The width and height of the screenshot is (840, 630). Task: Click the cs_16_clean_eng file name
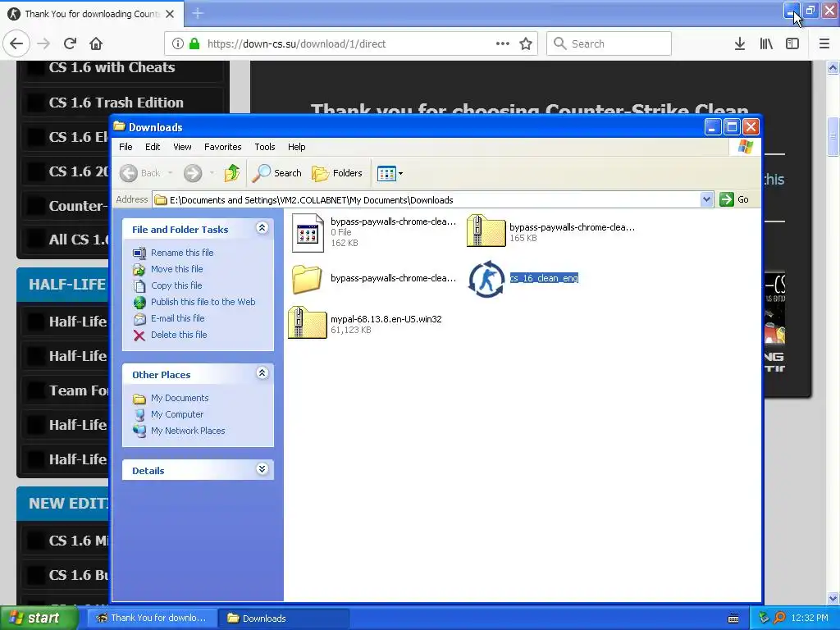click(544, 278)
